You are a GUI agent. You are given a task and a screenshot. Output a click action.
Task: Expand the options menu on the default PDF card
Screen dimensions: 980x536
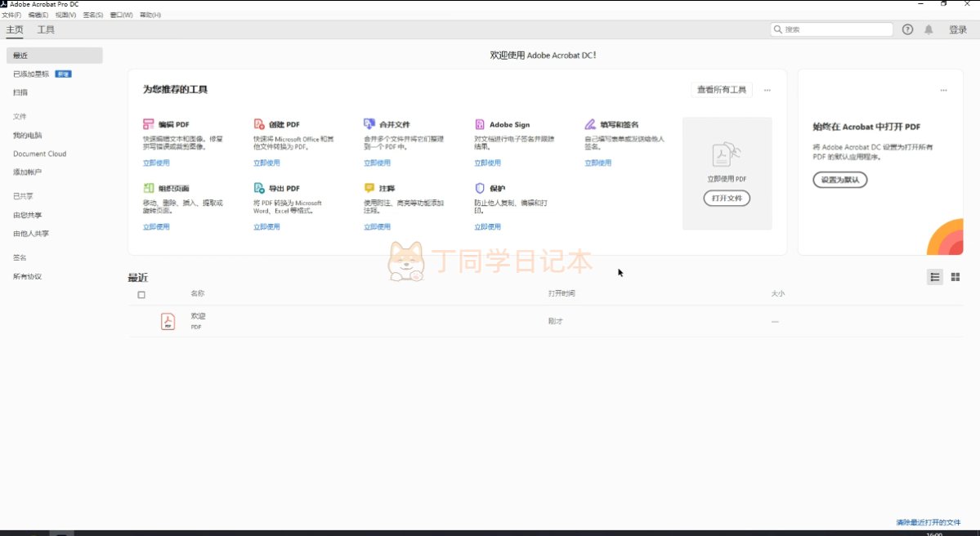tap(943, 90)
